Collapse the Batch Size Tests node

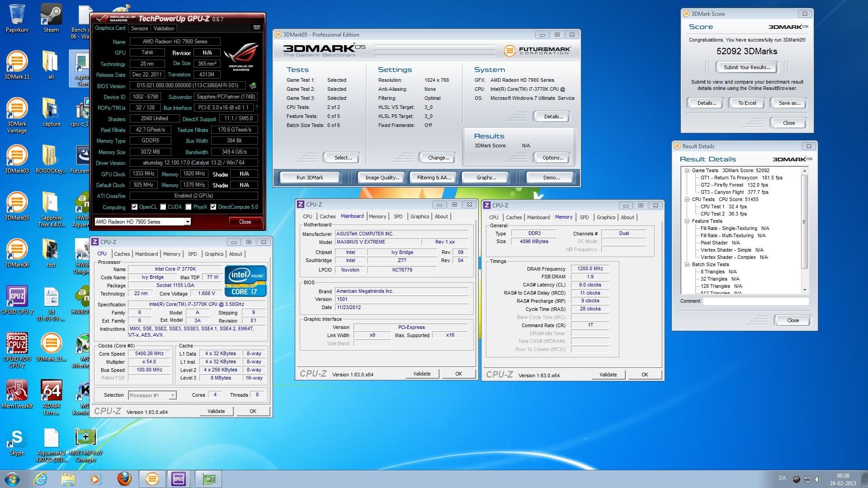[x=687, y=264]
